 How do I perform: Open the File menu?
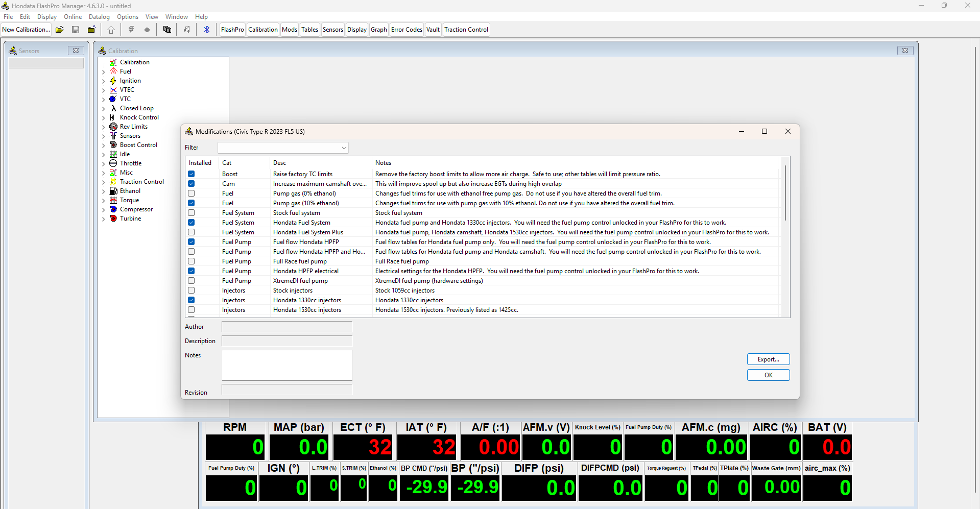tap(8, 17)
